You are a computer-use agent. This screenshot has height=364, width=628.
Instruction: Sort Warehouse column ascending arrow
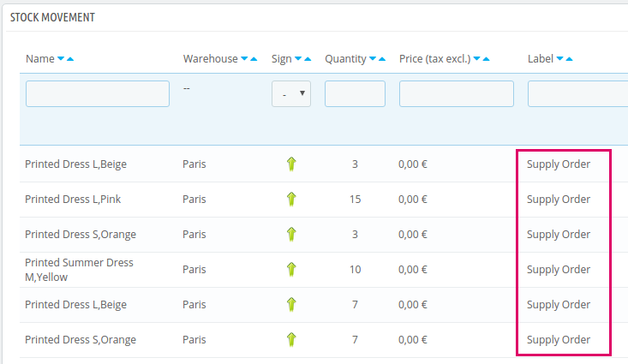coord(254,59)
